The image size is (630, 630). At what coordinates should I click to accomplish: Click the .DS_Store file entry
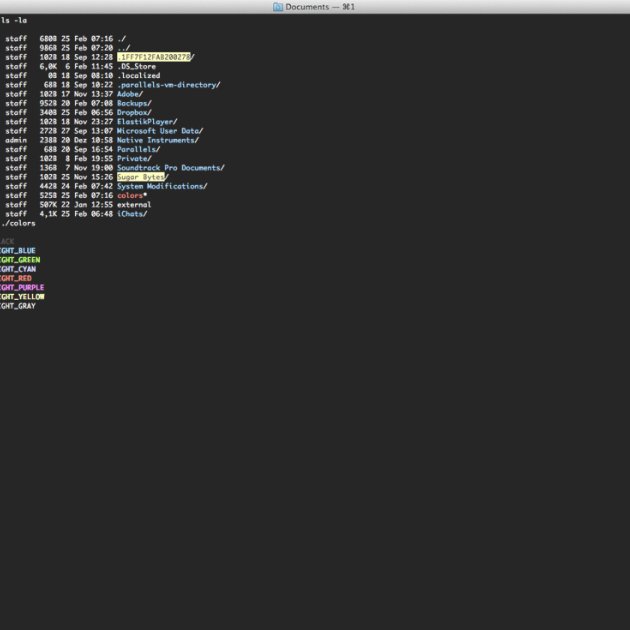tap(136, 67)
